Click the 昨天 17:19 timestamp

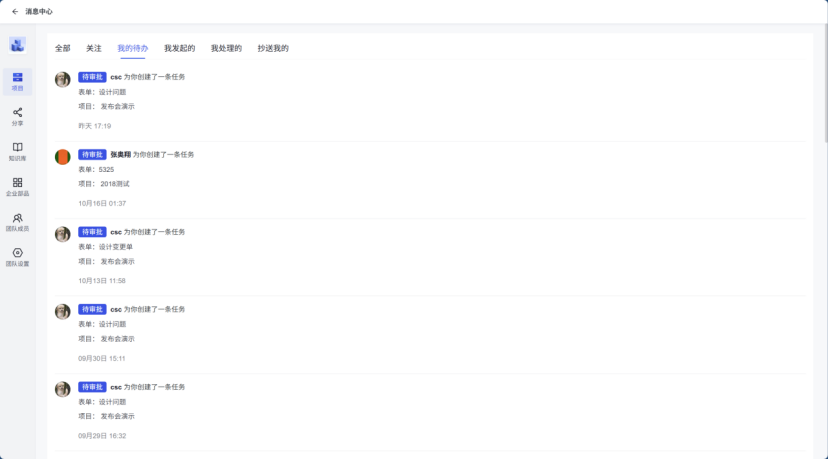coord(95,126)
